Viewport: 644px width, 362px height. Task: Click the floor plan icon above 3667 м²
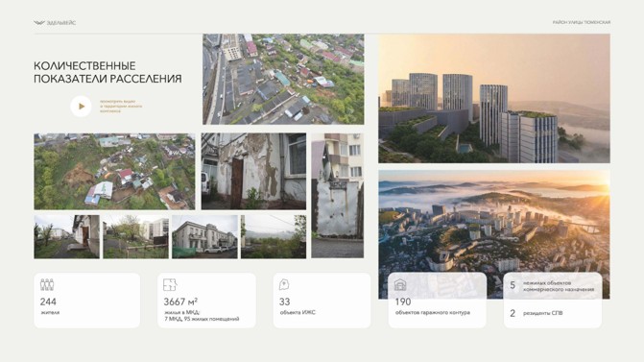pos(170,284)
